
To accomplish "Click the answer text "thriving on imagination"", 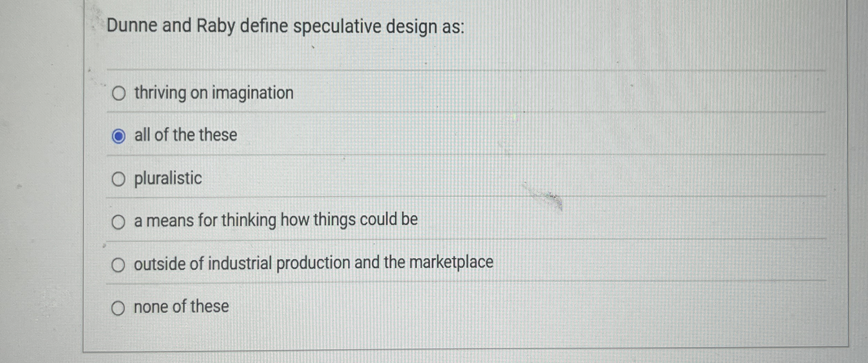I will pos(213,93).
